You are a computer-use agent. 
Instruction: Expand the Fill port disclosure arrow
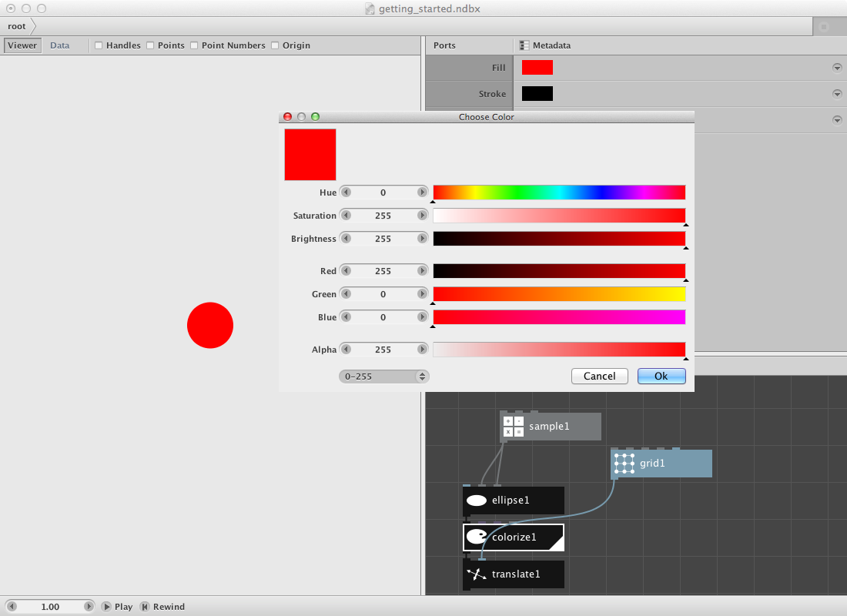click(837, 67)
